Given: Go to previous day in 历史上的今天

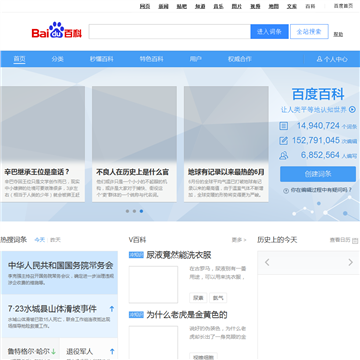Looking at the screenshot, I should pos(267,262).
